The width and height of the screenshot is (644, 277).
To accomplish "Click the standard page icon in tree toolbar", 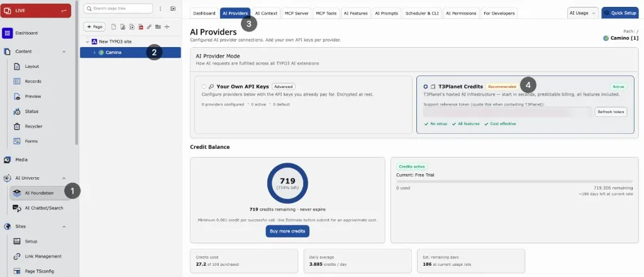I will (x=113, y=26).
